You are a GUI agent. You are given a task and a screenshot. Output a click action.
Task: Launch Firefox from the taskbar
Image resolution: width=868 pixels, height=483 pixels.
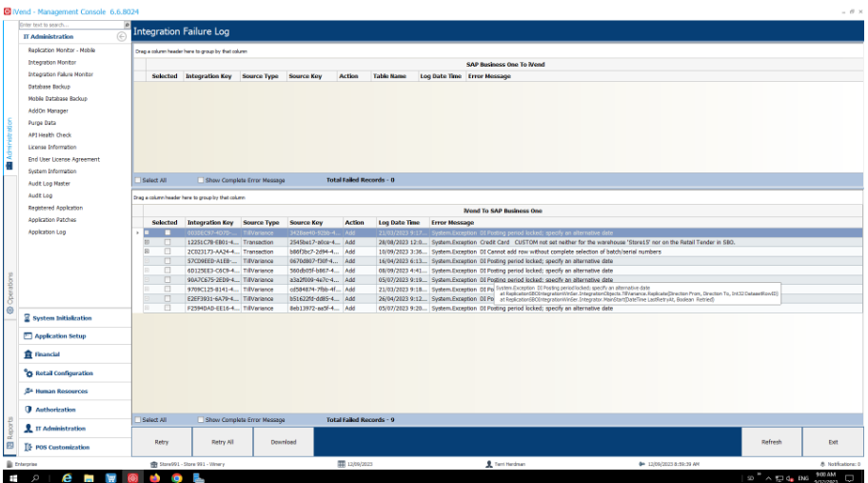154,478
